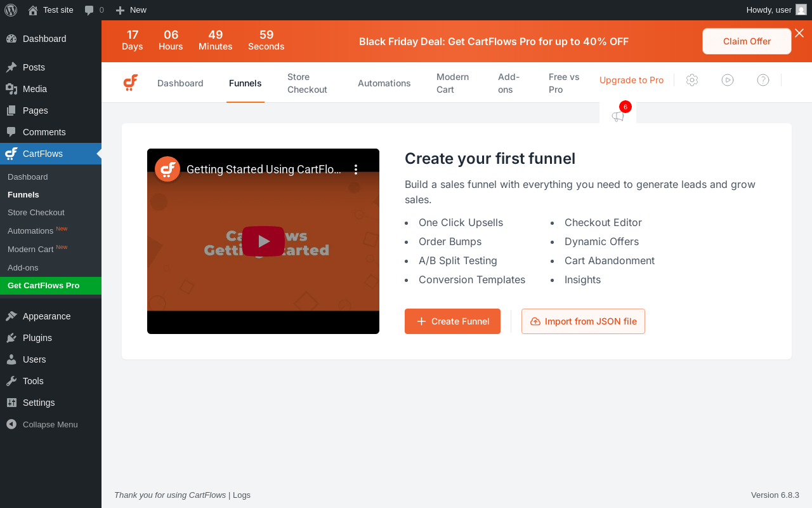Open CartFlows settings gear icon
Viewport: 812px width, 508px height.
692,80
